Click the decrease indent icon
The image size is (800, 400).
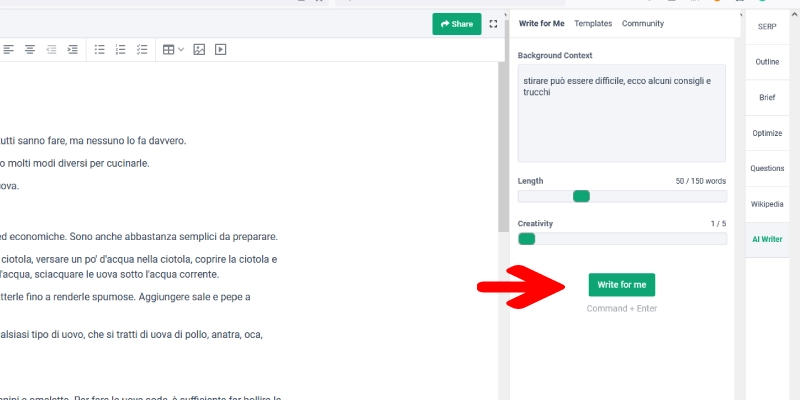[51, 49]
